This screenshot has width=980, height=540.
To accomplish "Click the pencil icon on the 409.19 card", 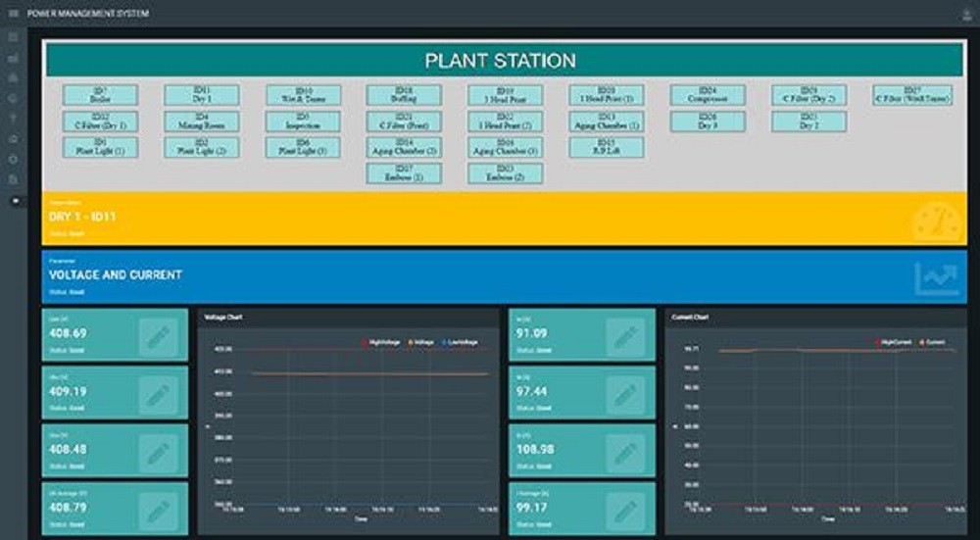I will click(x=158, y=395).
